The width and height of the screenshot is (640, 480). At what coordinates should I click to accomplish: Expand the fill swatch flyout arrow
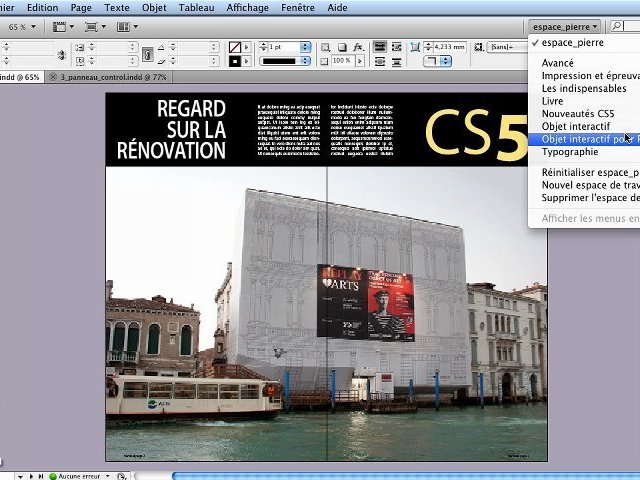[x=247, y=47]
